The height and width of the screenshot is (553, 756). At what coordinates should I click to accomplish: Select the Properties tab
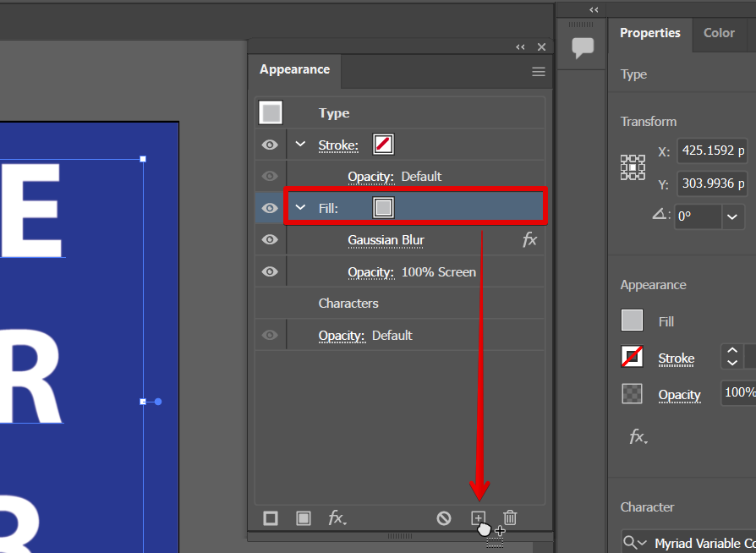coord(649,33)
